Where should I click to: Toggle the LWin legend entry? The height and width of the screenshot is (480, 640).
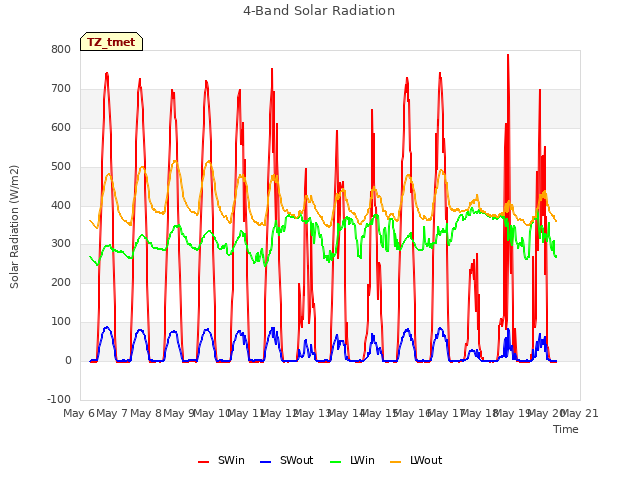(x=352, y=460)
